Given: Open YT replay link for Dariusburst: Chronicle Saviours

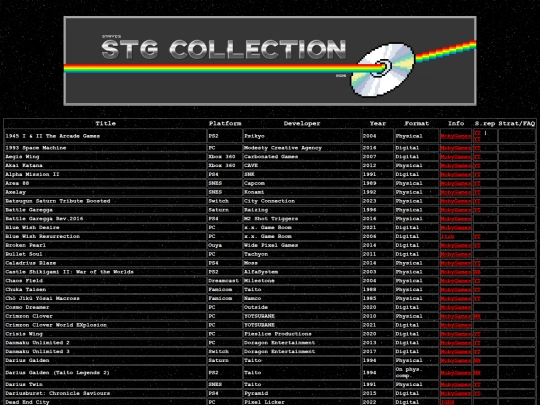Looking at the screenshot, I should pyautogui.click(x=477, y=394).
